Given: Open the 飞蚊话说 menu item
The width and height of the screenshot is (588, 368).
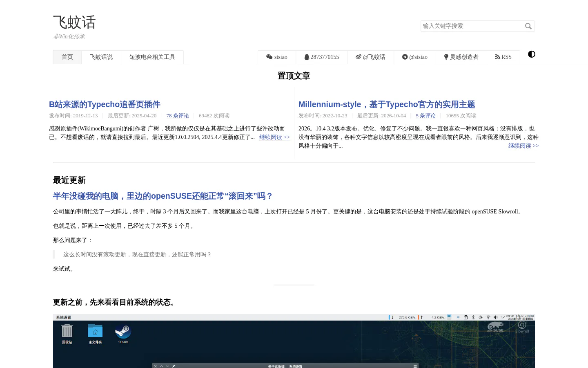Looking at the screenshot, I should click(101, 57).
